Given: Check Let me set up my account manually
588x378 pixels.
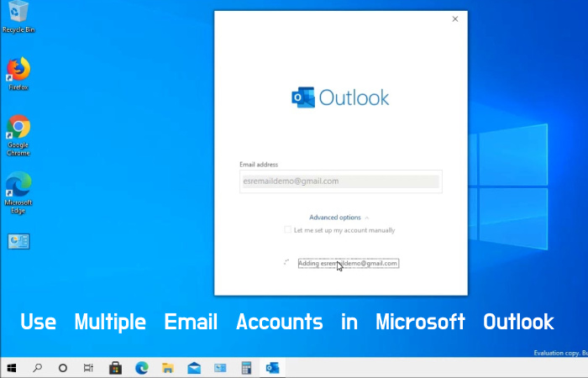Looking at the screenshot, I should [287, 229].
